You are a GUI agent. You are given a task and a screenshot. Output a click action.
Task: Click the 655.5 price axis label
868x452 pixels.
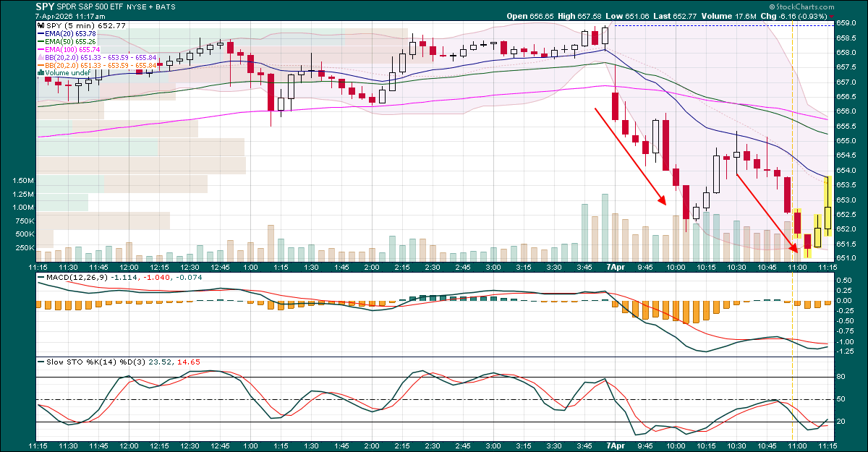[846, 127]
